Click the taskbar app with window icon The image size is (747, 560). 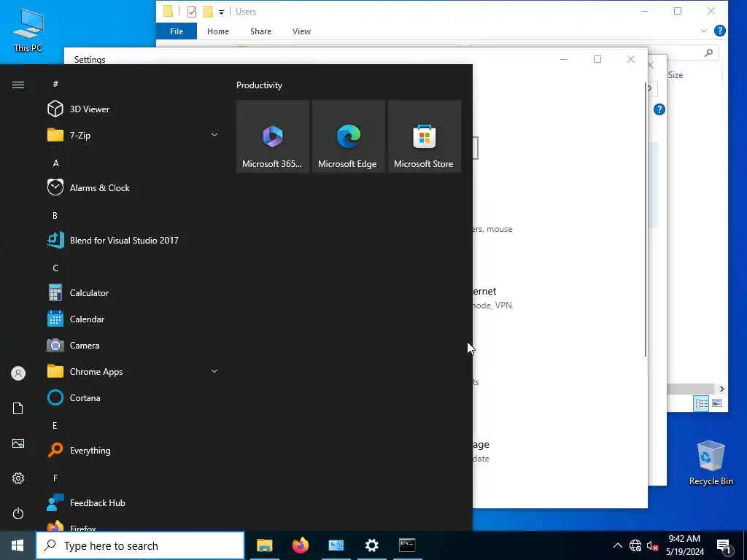[x=336, y=545]
